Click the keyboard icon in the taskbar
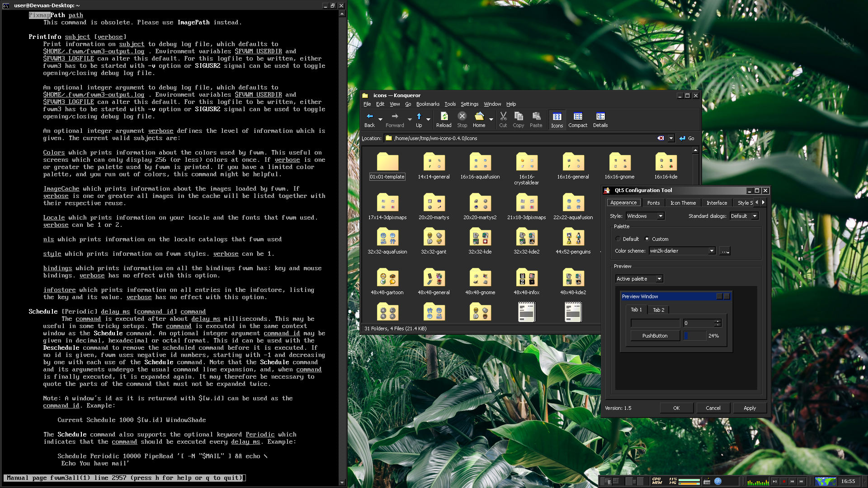Viewport: 868px width, 488px height. pos(707,481)
